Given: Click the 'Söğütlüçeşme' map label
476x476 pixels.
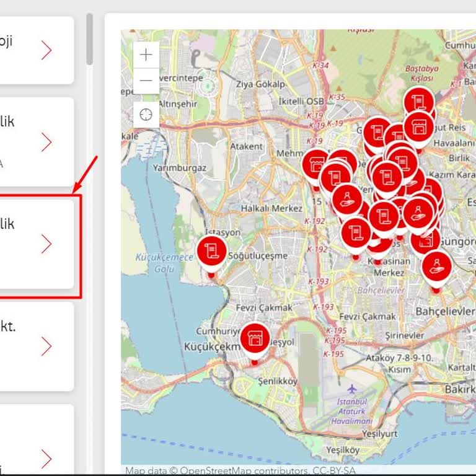Looking at the screenshot, I should tap(258, 256).
